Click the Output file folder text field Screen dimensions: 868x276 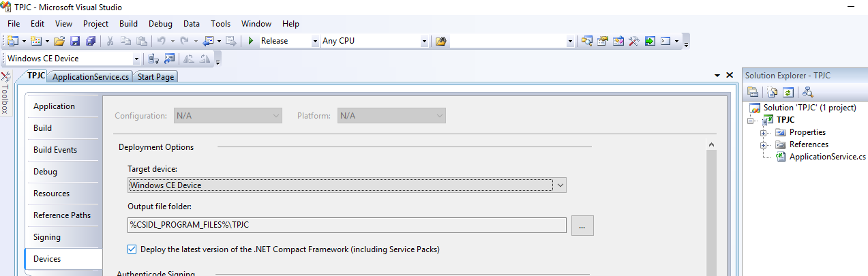[x=346, y=225]
